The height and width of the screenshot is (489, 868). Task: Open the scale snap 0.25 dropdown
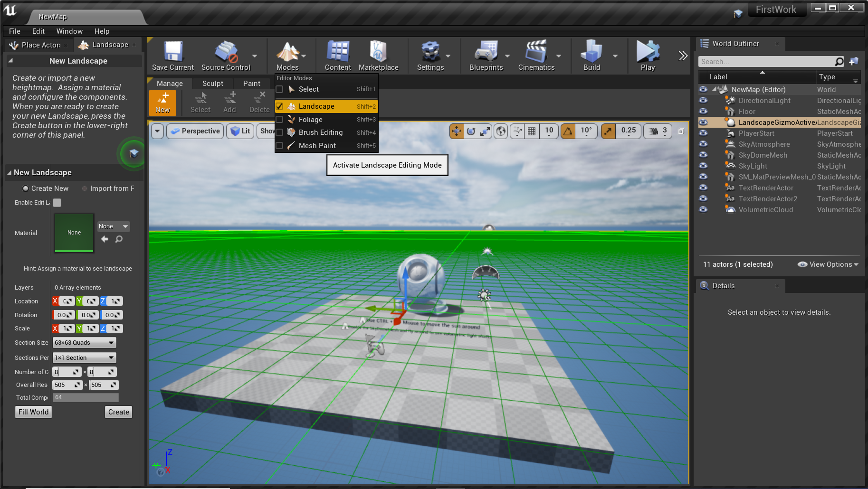628,131
